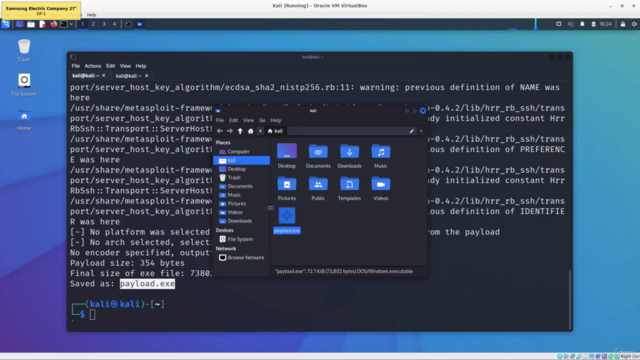Switch to workspace 1
This screenshot has width=640, height=360.
(x=82, y=24)
